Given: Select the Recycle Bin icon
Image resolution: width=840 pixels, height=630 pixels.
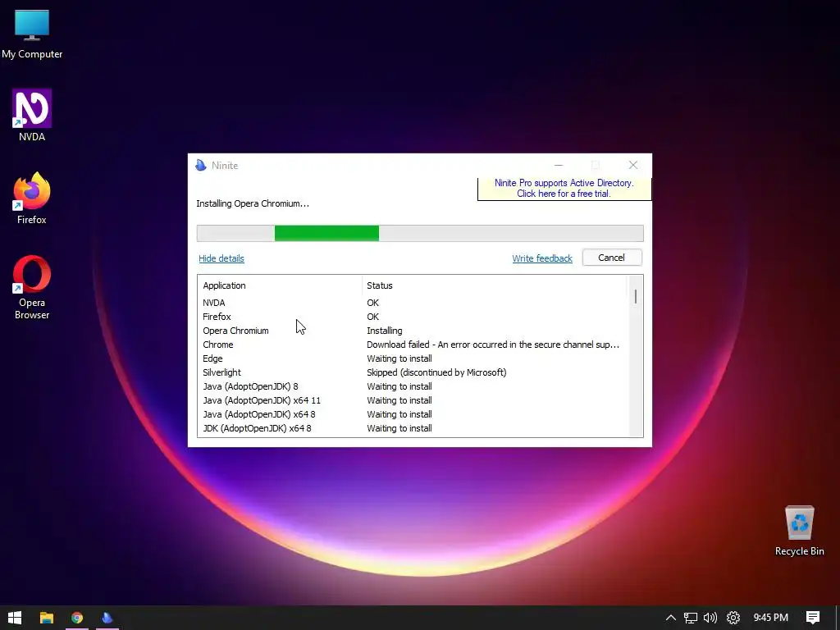Looking at the screenshot, I should 799,531.
